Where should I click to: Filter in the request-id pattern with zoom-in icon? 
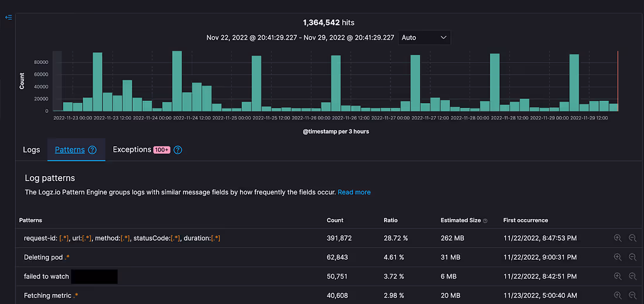coord(617,238)
